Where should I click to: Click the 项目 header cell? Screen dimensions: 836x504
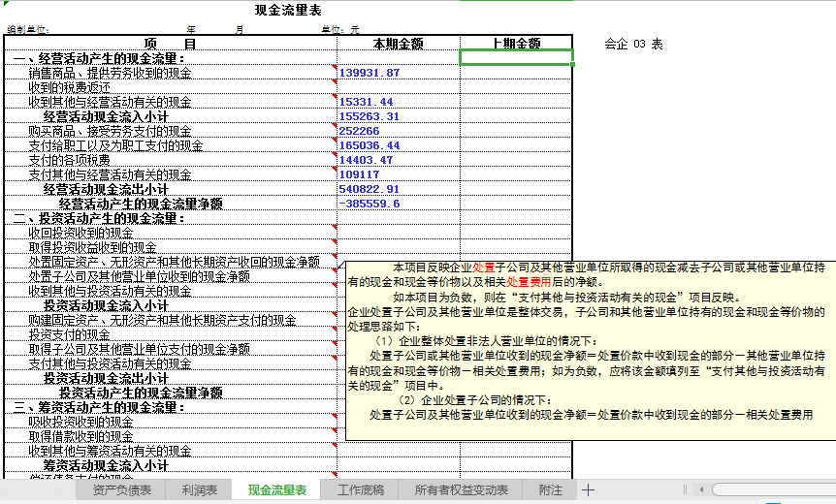pyautogui.click(x=171, y=44)
